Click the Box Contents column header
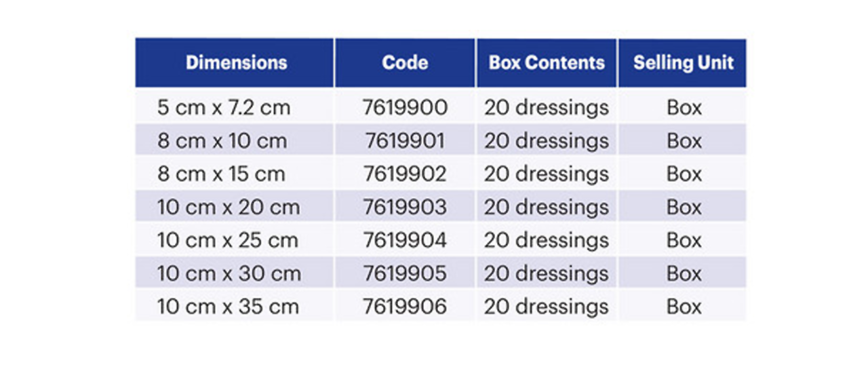Image resolution: width=868 pixels, height=369 pixels. tap(547, 63)
